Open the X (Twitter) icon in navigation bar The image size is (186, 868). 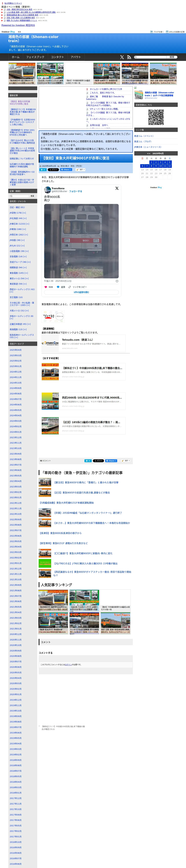point(122,57)
